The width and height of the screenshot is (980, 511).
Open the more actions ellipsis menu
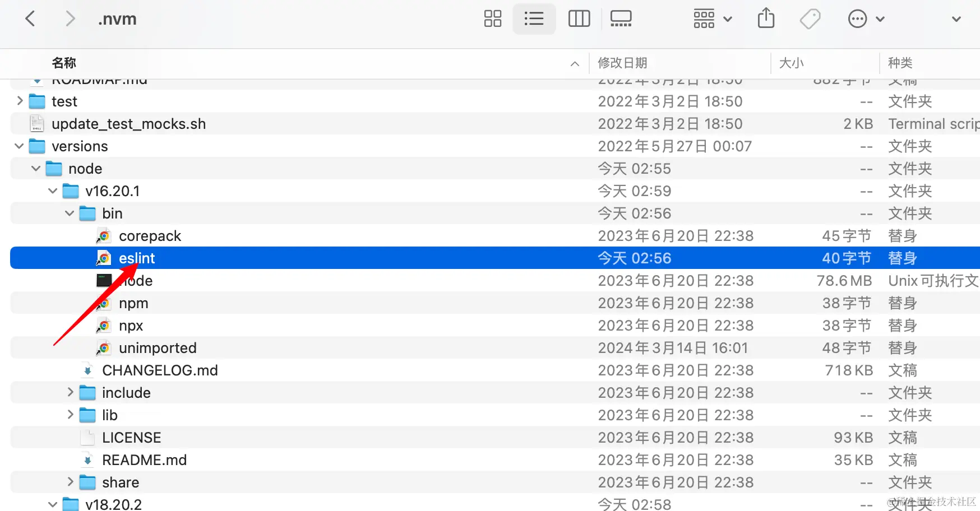866,18
